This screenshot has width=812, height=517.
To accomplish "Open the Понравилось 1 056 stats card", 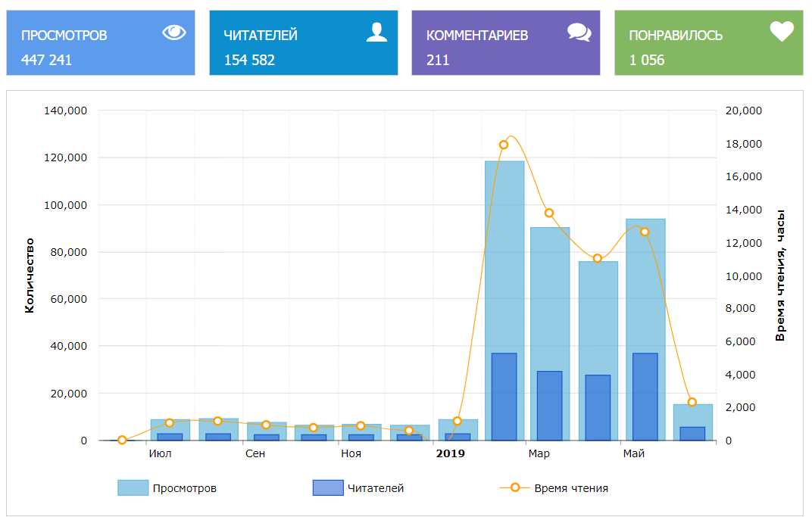I will coord(708,43).
